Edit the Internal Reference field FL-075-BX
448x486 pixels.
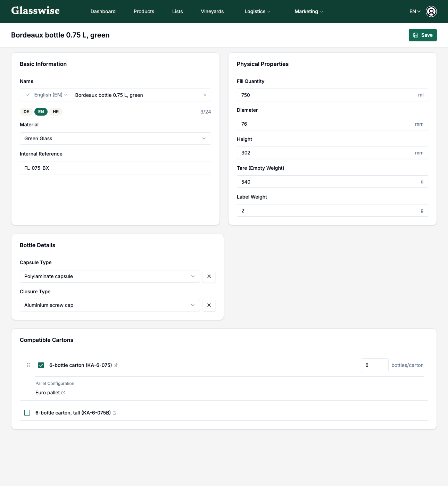115,168
